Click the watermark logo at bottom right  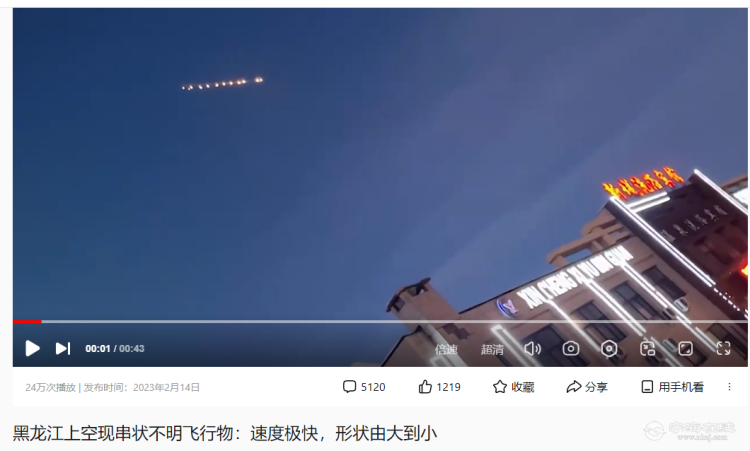tap(689, 430)
